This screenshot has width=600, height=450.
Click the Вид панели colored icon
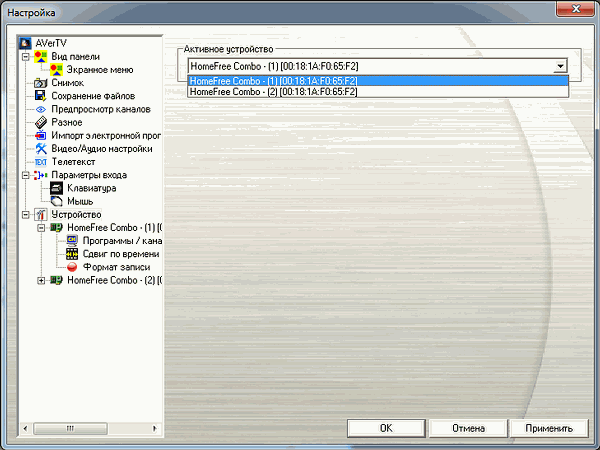pos(41,57)
